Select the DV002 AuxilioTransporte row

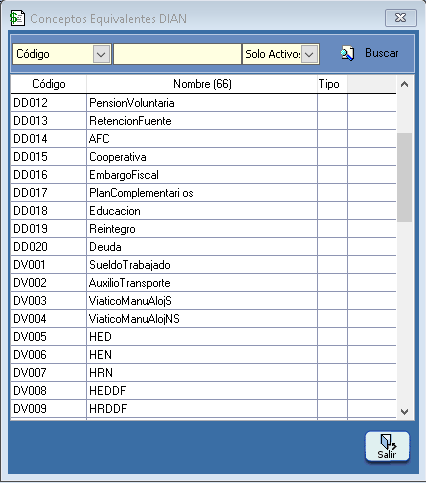click(x=203, y=283)
